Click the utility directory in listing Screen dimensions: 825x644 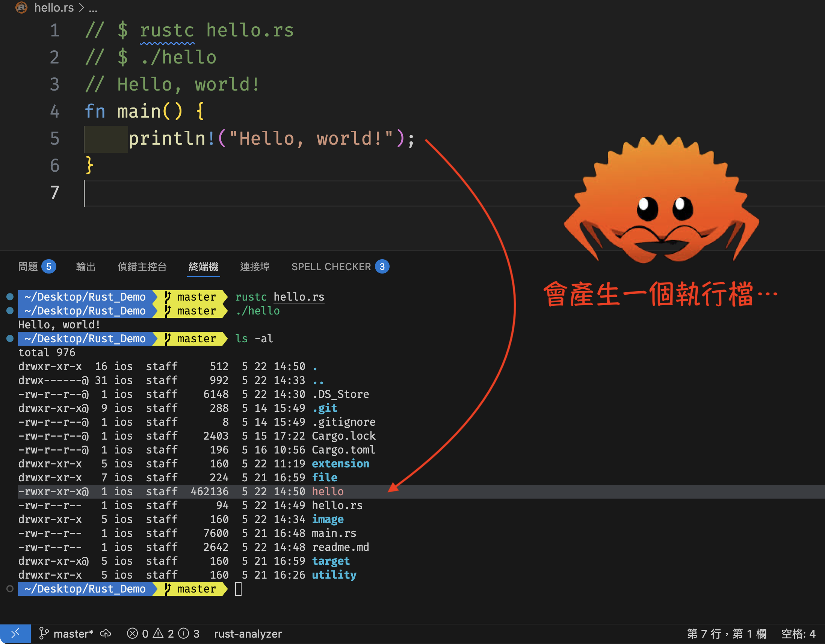(334, 575)
